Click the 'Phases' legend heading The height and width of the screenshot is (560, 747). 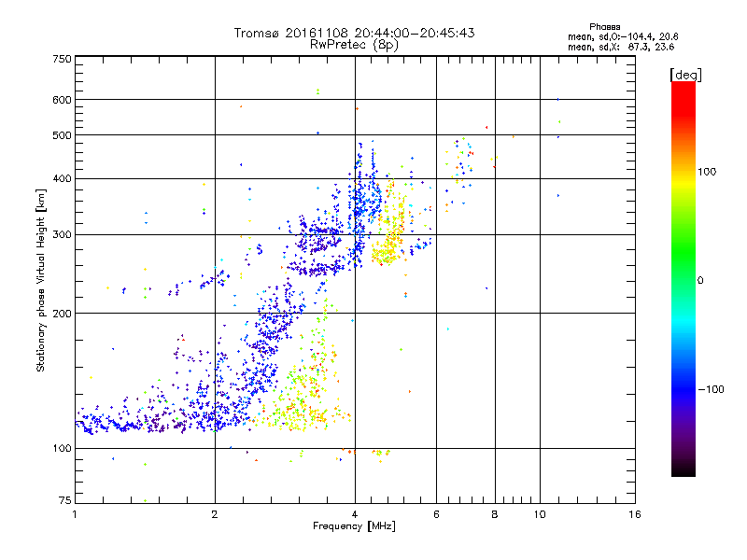(604, 27)
